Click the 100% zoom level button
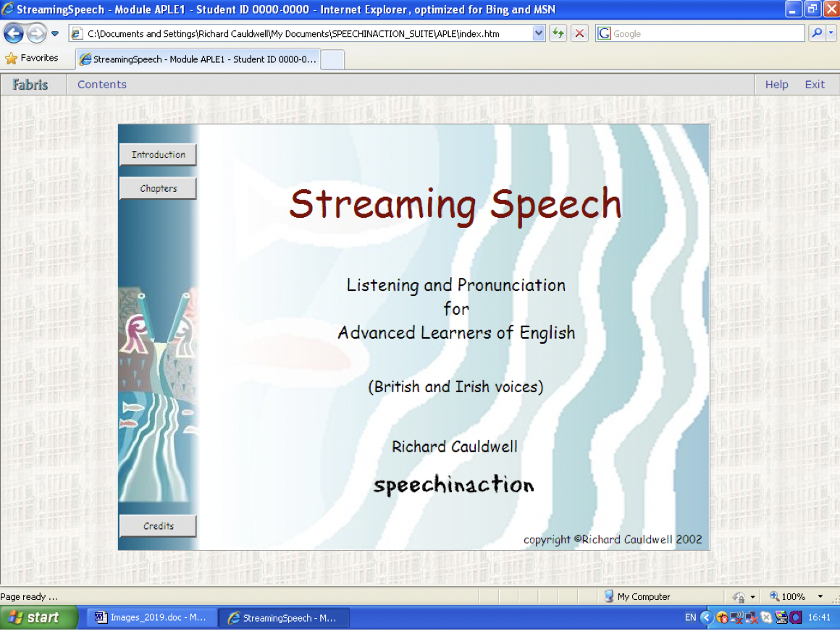 (788, 596)
